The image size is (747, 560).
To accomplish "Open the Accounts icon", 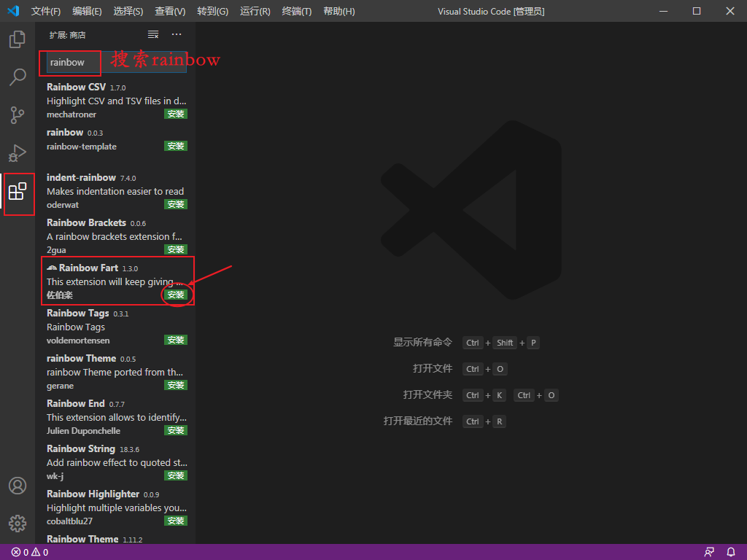I will click(18, 486).
